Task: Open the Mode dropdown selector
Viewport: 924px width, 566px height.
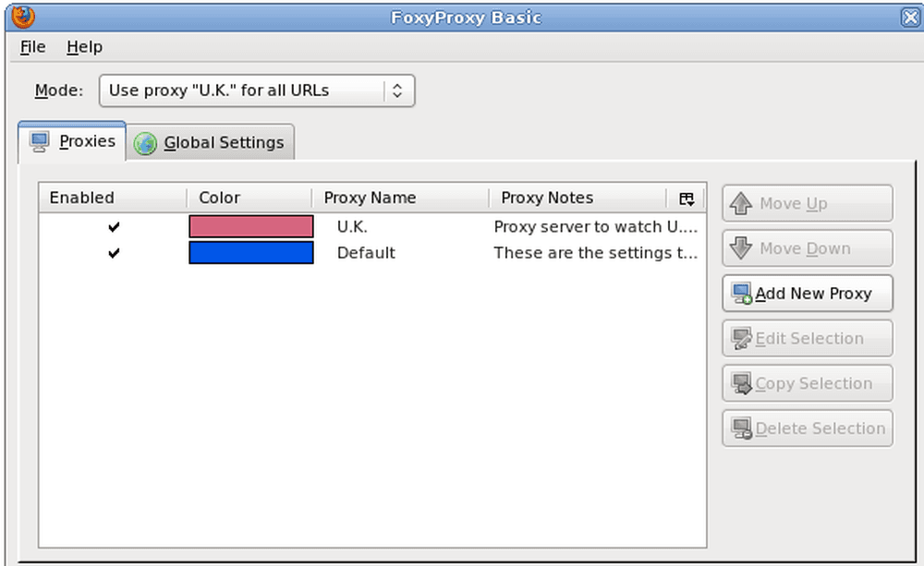Action: tap(257, 90)
